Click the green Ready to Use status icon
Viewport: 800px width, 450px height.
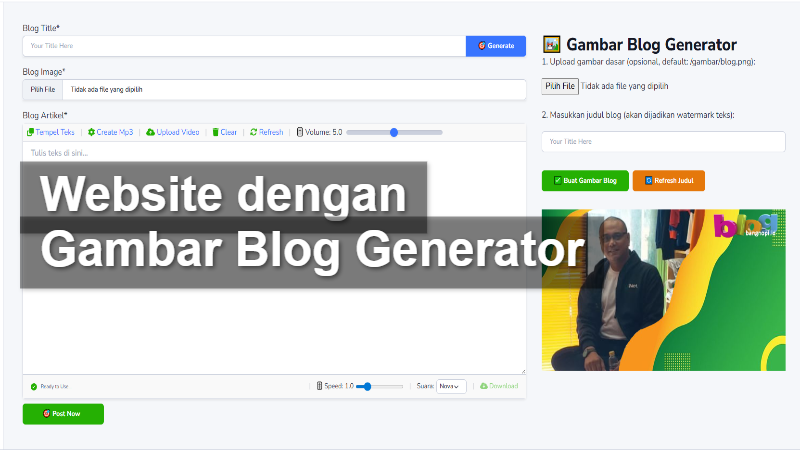33,386
